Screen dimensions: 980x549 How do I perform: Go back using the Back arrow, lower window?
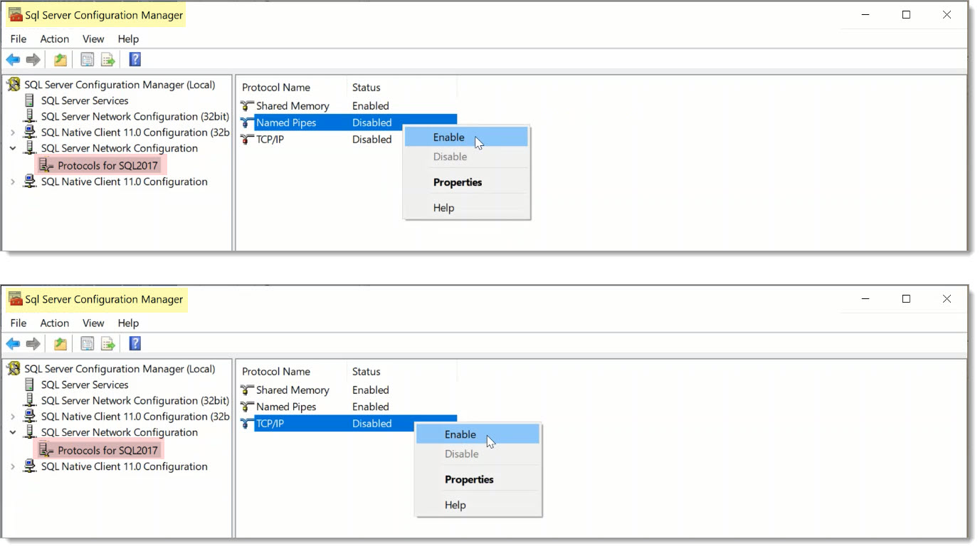tap(13, 344)
